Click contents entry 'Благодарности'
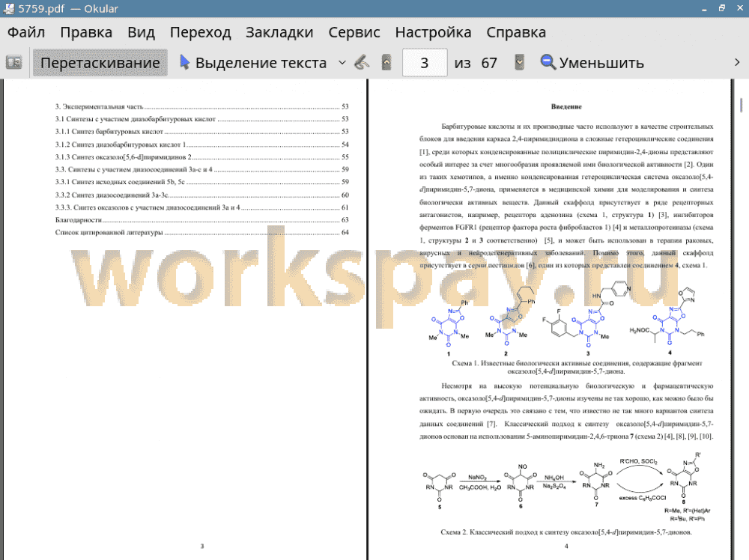The width and height of the screenshot is (749, 560). pos(202,219)
